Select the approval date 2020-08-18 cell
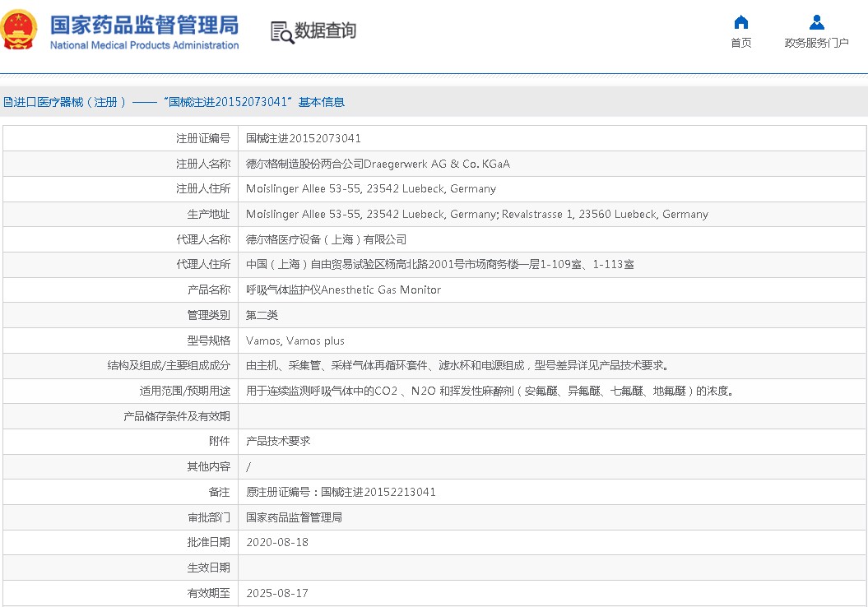Viewport: 868px width, 607px height. coord(276,542)
